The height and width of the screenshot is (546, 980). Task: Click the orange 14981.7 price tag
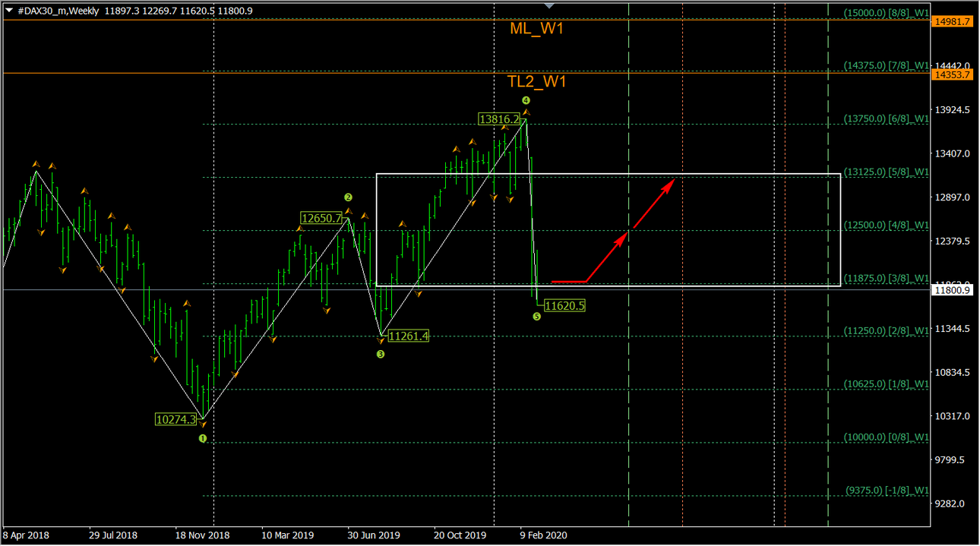coord(951,21)
